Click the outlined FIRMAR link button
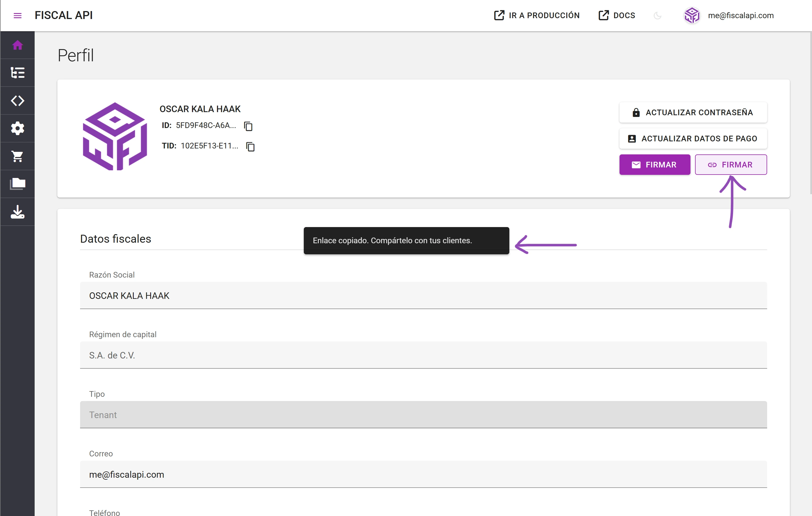The width and height of the screenshot is (812, 516). coord(731,164)
